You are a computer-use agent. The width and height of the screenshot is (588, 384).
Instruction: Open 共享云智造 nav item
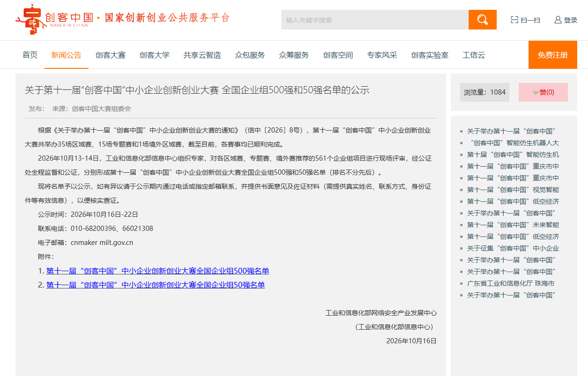[202, 55]
